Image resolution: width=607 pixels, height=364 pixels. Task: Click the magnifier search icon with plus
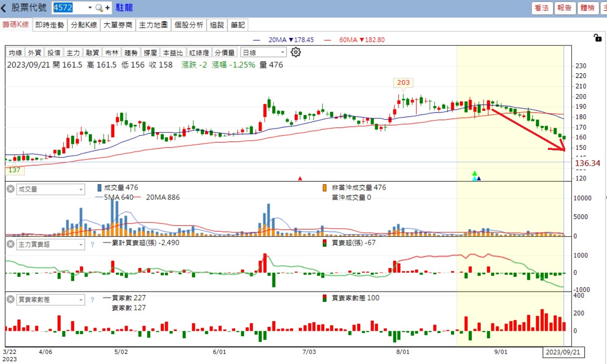[103, 7]
